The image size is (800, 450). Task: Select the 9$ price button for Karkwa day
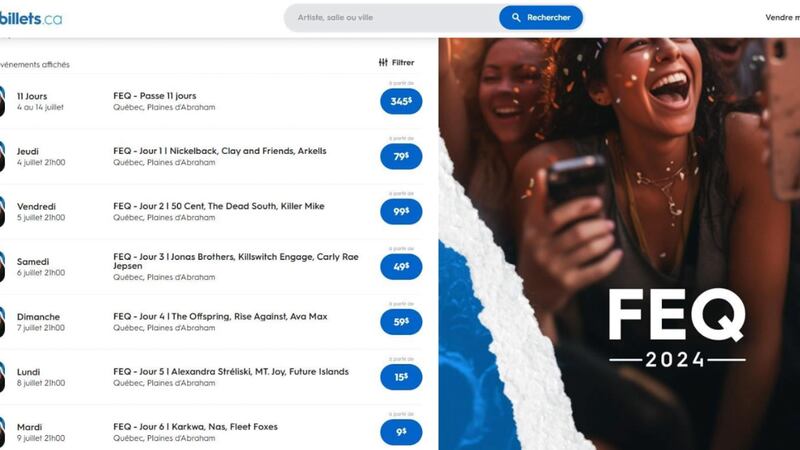click(401, 432)
